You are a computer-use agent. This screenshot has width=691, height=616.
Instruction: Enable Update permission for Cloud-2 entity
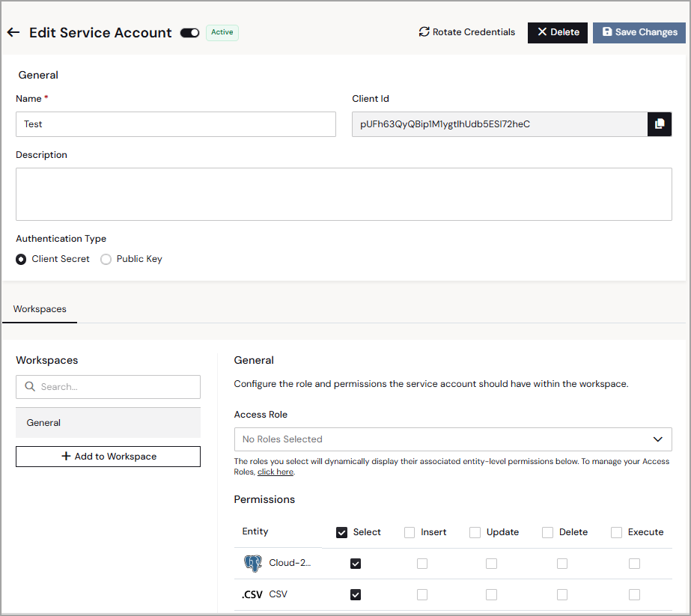click(491, 564)
